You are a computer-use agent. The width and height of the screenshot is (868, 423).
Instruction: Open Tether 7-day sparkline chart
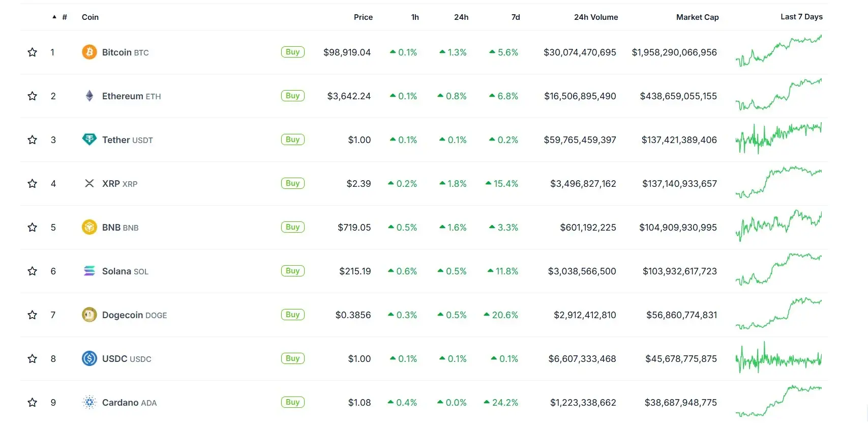(779, 138)
